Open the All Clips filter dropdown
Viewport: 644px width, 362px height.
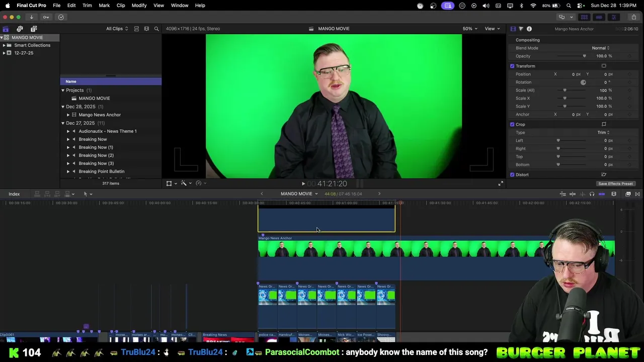117,29
